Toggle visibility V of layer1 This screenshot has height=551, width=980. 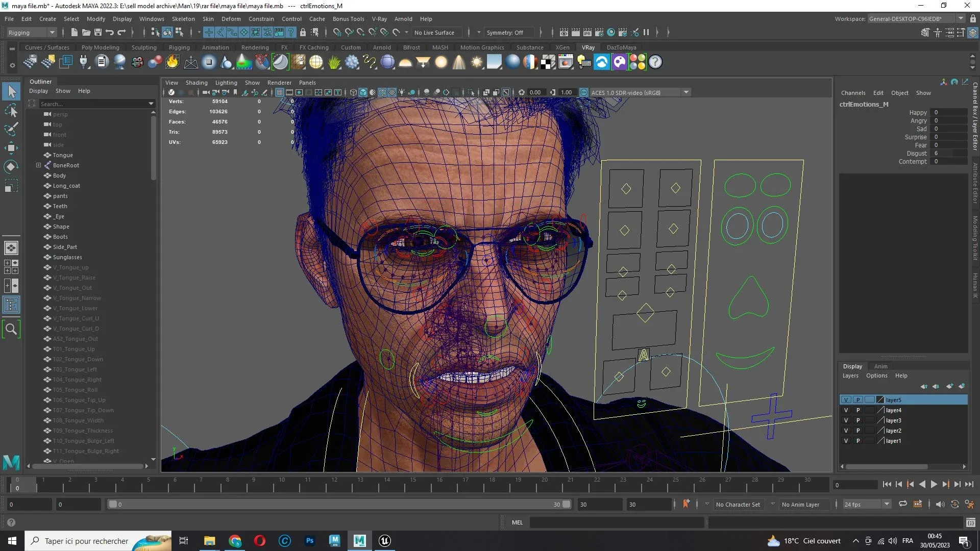point(846,441)
